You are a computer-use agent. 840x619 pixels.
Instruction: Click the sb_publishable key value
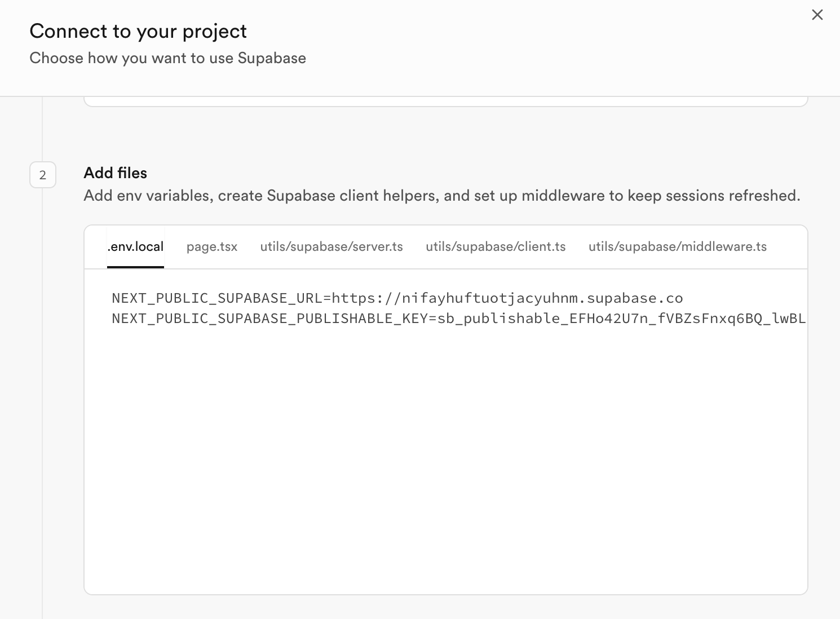pyautogui.click(x=620, y=319)
